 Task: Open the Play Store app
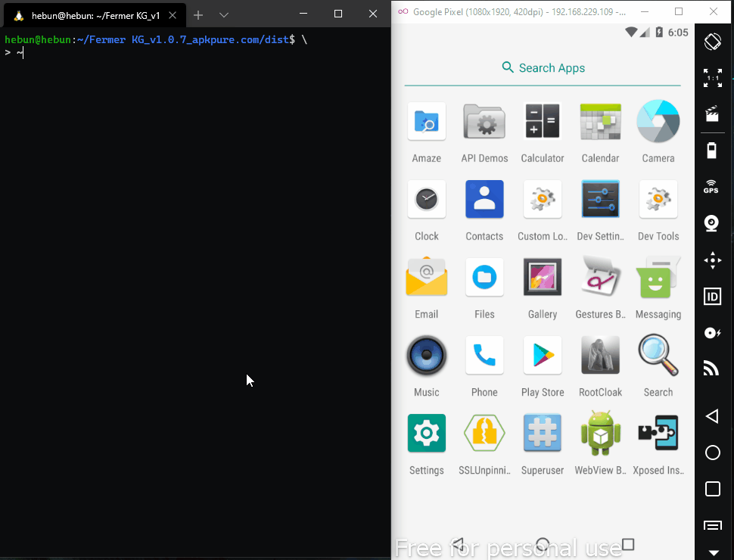[x=543, y=356]
